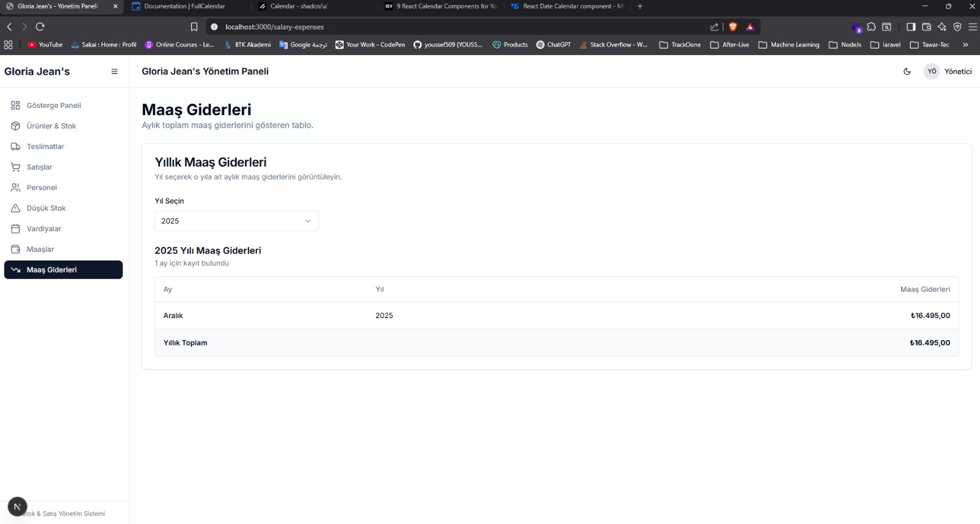Click the Gösterge Paneli dashboard icon
The height and width of the screenshot is (524, 980).
click(x=15, y=105)
